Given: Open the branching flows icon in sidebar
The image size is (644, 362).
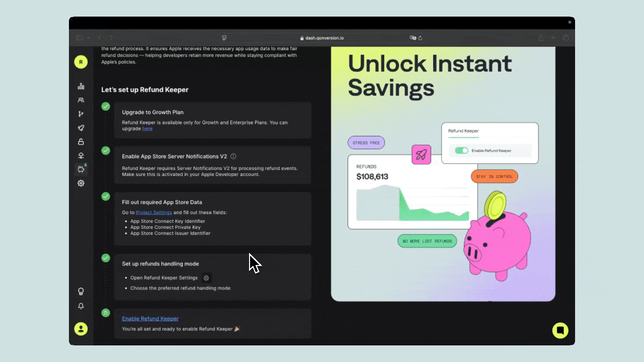Looking at the screenshot, I should pos(81,114).
